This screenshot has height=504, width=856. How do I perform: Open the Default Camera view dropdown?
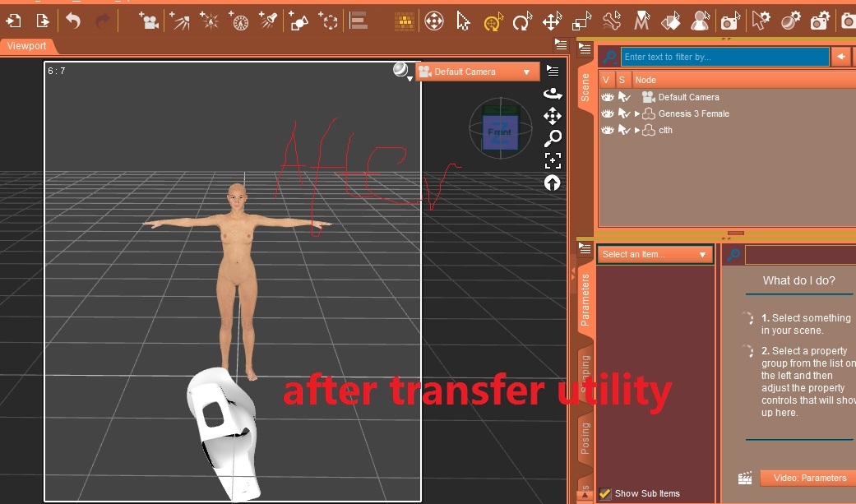(x=478, y=72)
